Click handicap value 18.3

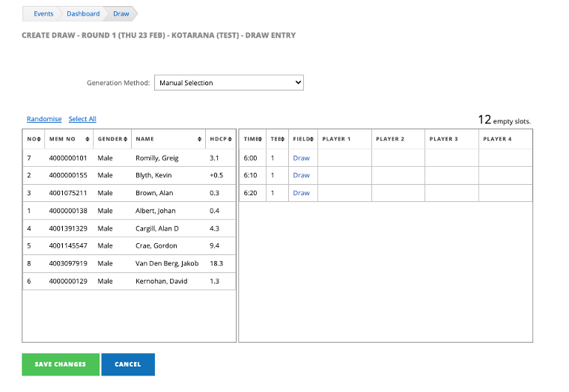pyautogui.click(x=216, y=263)
